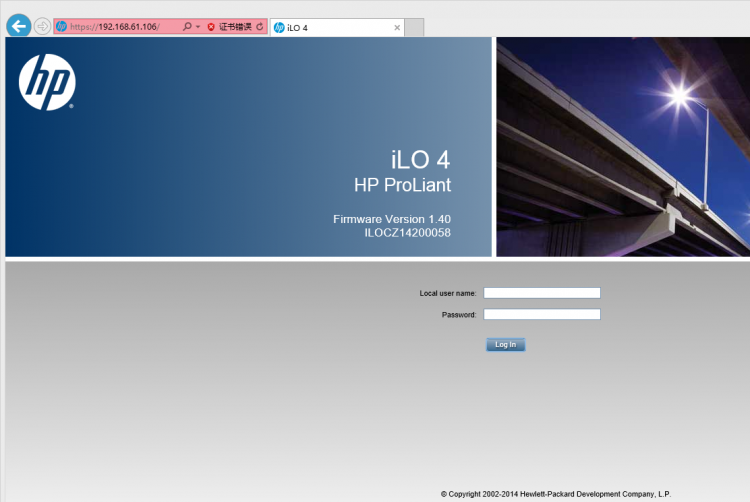The height and width of the screenshot is (502, 750).
Task: Open a new blank tab
Action: (414, 28)
